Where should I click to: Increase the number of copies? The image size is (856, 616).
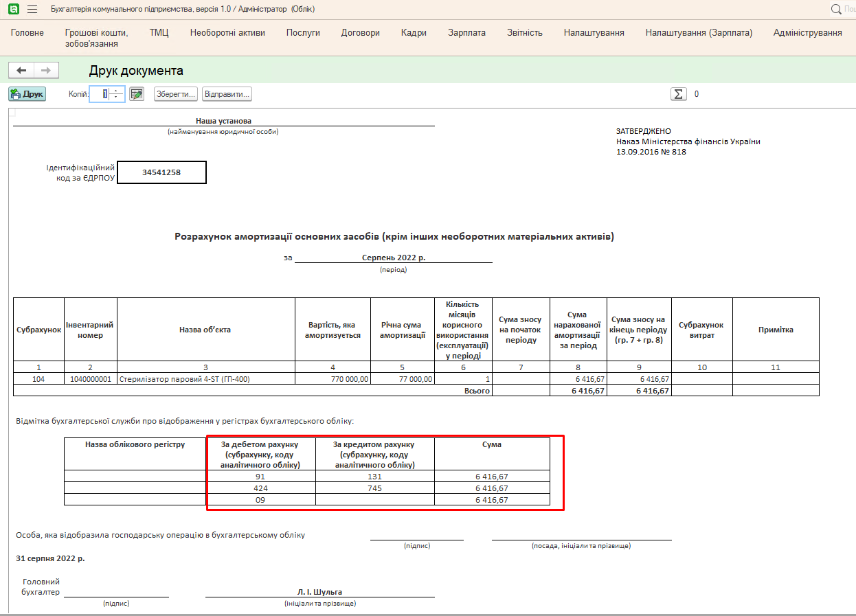pyautogui.click(x=117, y=91)
